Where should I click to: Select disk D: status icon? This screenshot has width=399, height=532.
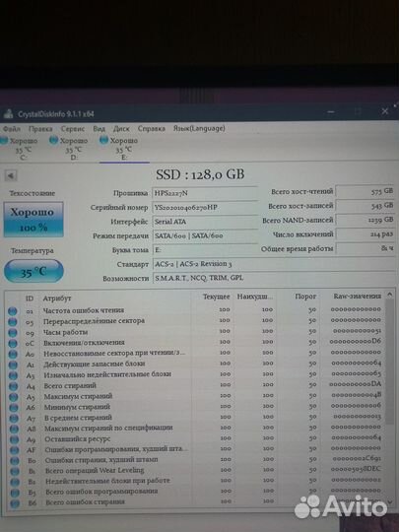point(54,140)
